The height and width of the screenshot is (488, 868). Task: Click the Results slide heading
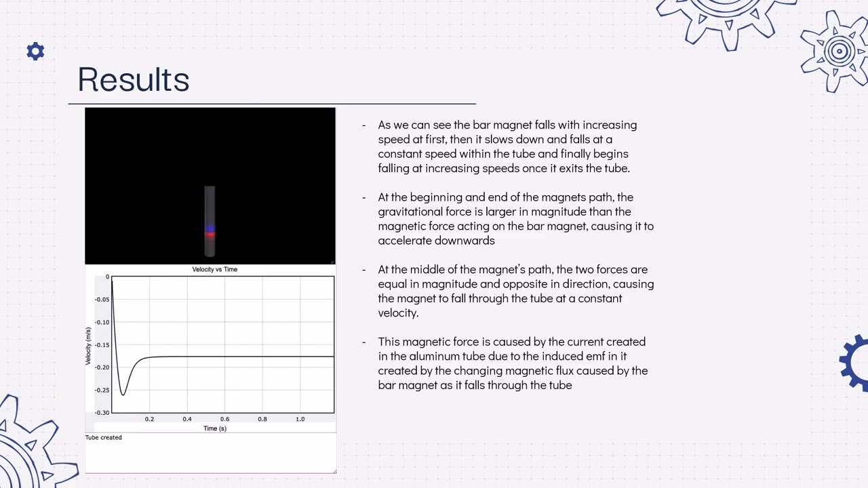click(134, 79)
